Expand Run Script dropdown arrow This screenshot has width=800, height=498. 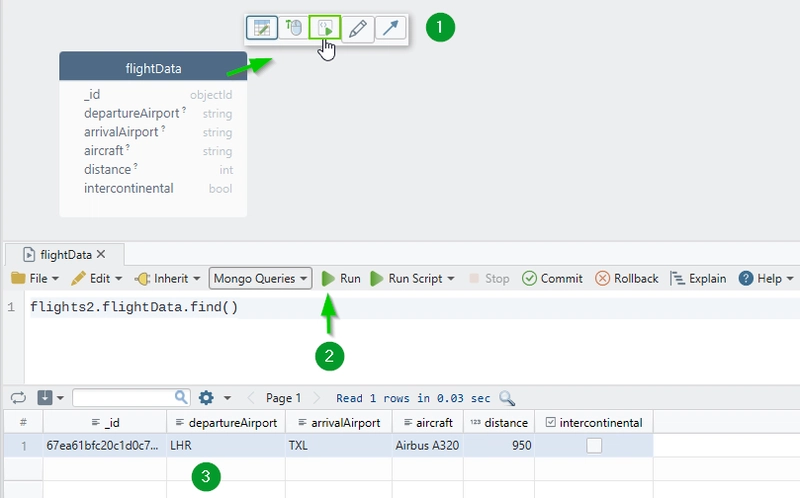point(451,279)
